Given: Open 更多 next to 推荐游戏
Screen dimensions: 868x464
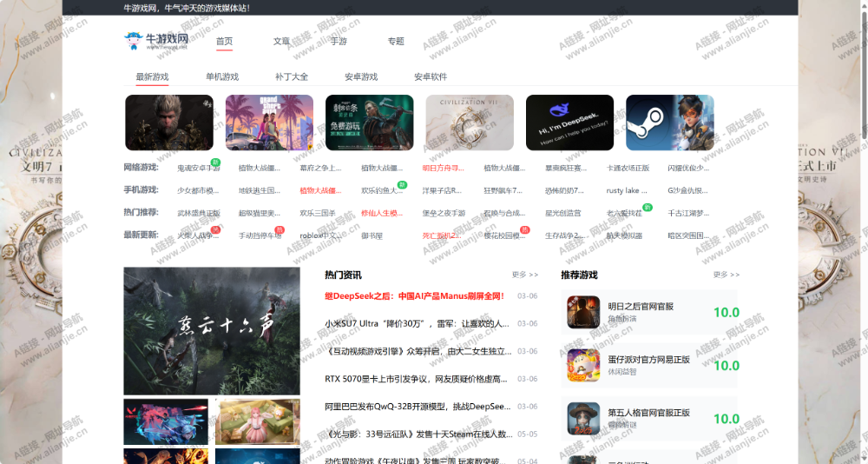Looking at the screenshot, I should [727, 275].
